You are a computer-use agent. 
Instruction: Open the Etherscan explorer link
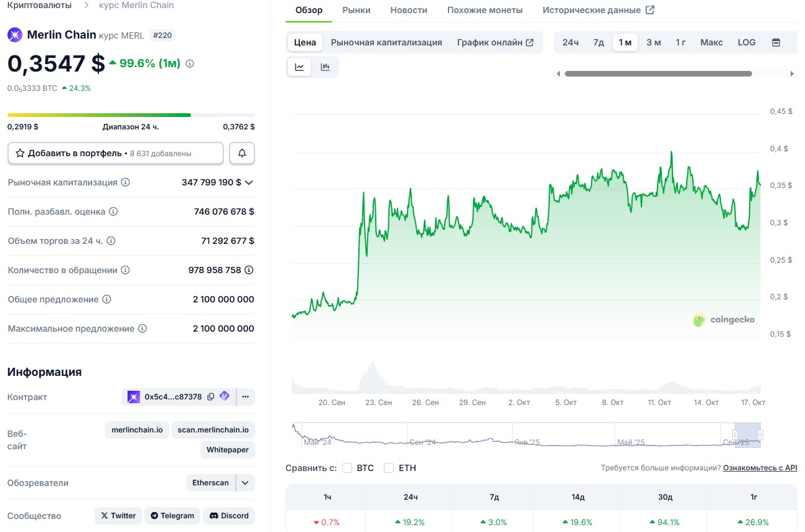pos(211,483)
